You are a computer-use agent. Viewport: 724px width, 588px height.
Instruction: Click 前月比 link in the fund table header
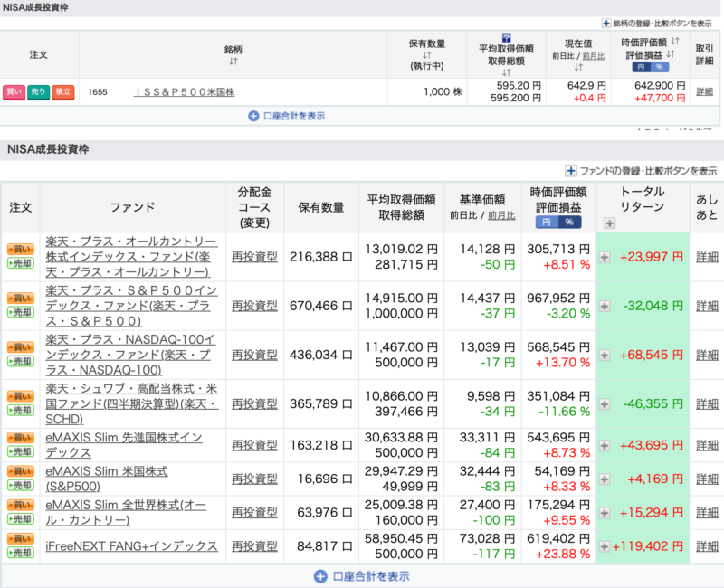coord(501,215)
